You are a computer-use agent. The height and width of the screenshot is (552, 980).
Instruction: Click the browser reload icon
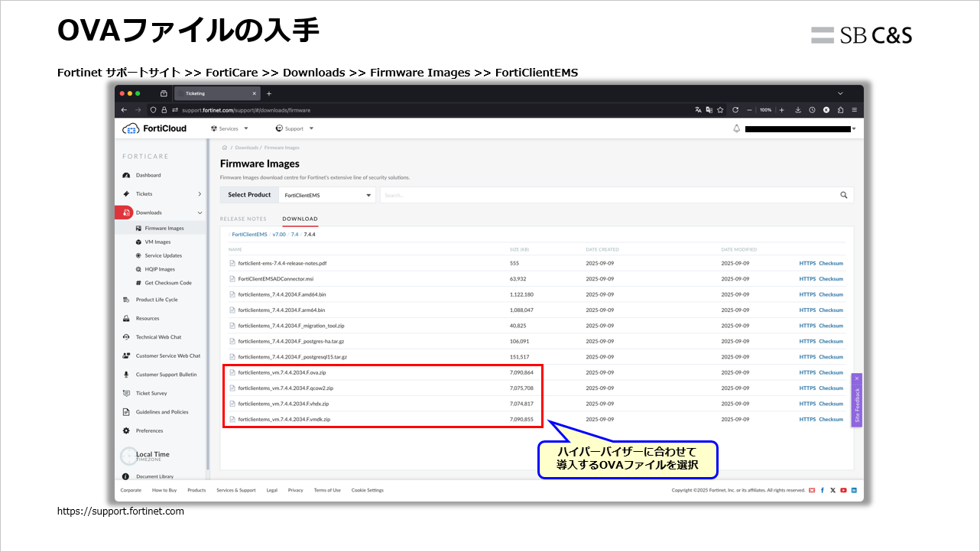pyautogui.click(x=735, y=109)
